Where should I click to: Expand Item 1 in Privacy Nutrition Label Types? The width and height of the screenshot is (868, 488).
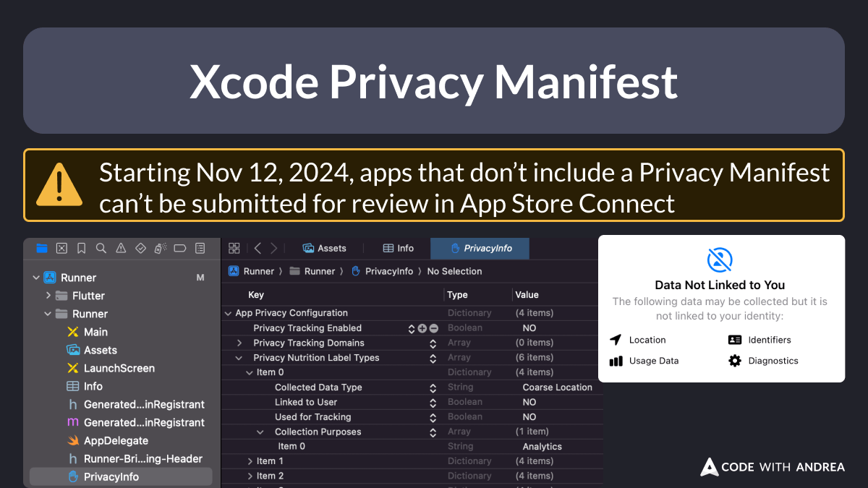click(250, 461)
